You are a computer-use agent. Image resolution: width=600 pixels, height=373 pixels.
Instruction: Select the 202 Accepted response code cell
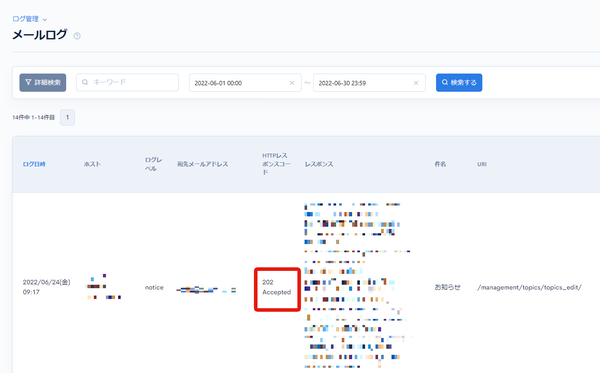(x=277, y=287)
